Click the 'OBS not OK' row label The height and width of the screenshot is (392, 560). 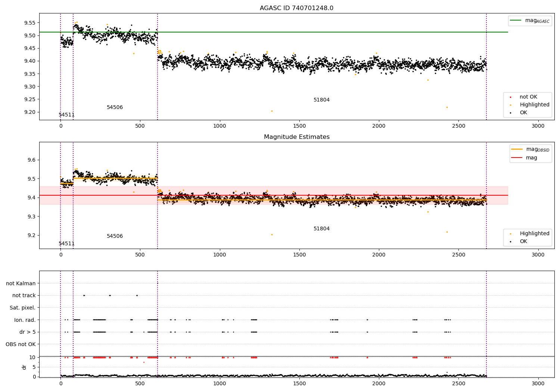point(21,344)
